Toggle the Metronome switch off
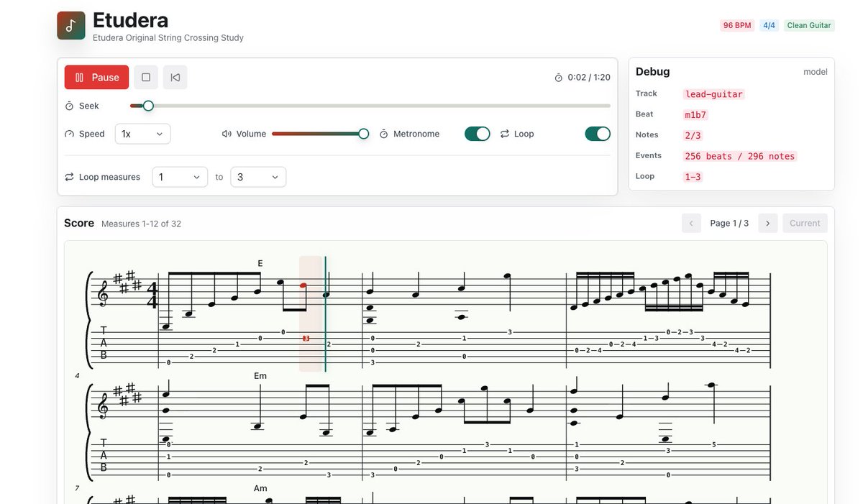The width and height of the screenshot is (863, 504). click(478, 134)
